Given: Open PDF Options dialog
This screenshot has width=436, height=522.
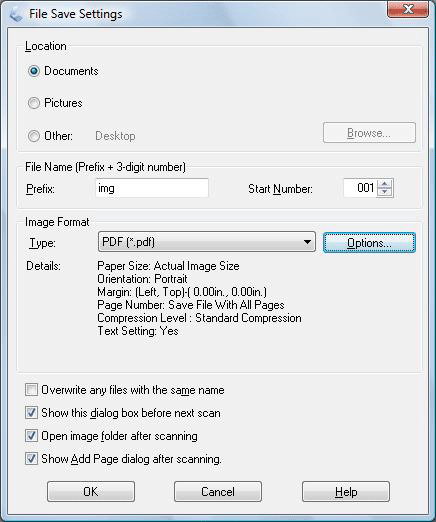Looking at the screenshot, I should (369, 243).
